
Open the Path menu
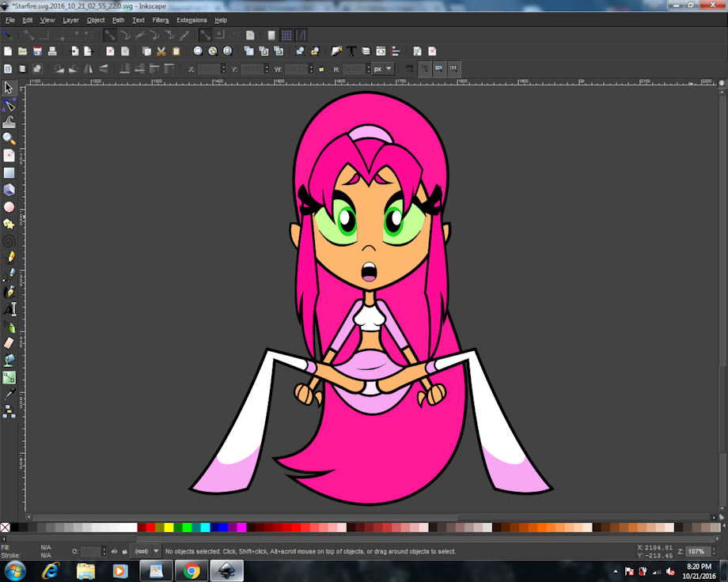click(118, 20)
